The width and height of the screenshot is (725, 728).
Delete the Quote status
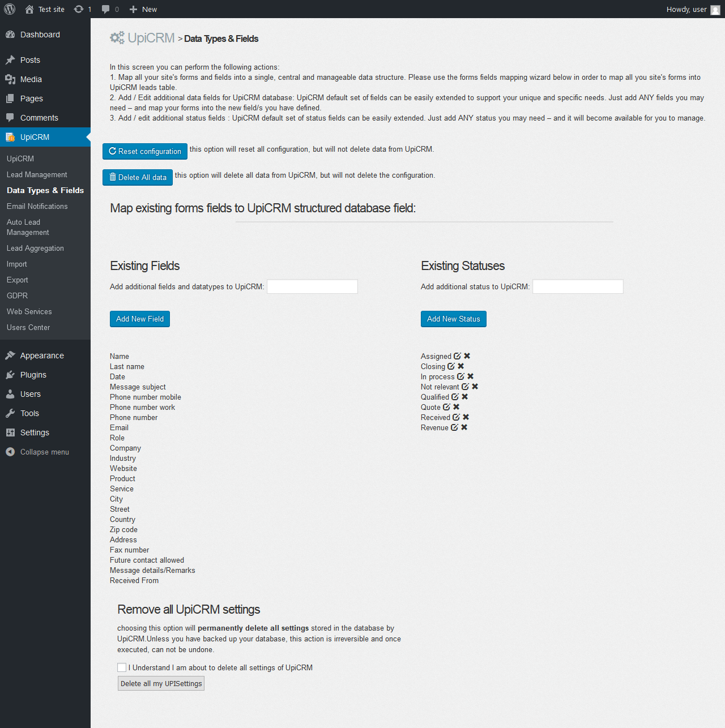pyautogui.click(x=457, y=407)
